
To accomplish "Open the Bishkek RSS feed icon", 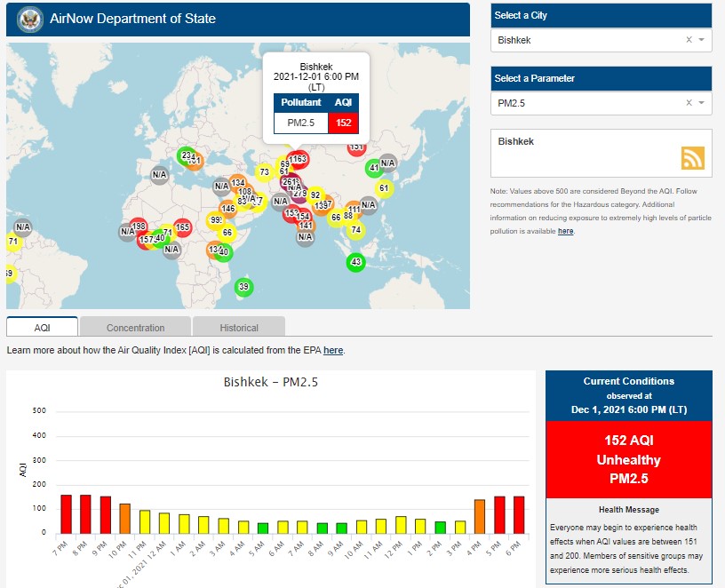I will click(693, 158).
